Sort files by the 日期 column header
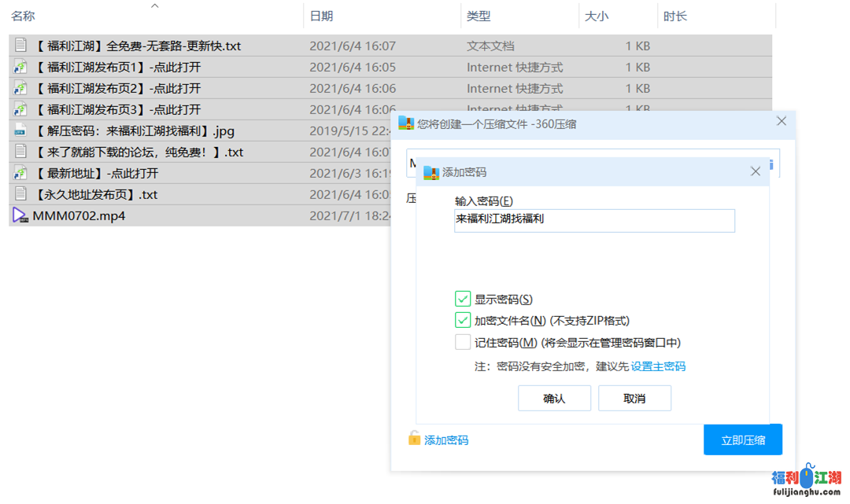This screenshot has height=504, width=850. pyautogui.click(x=321, y=15)
